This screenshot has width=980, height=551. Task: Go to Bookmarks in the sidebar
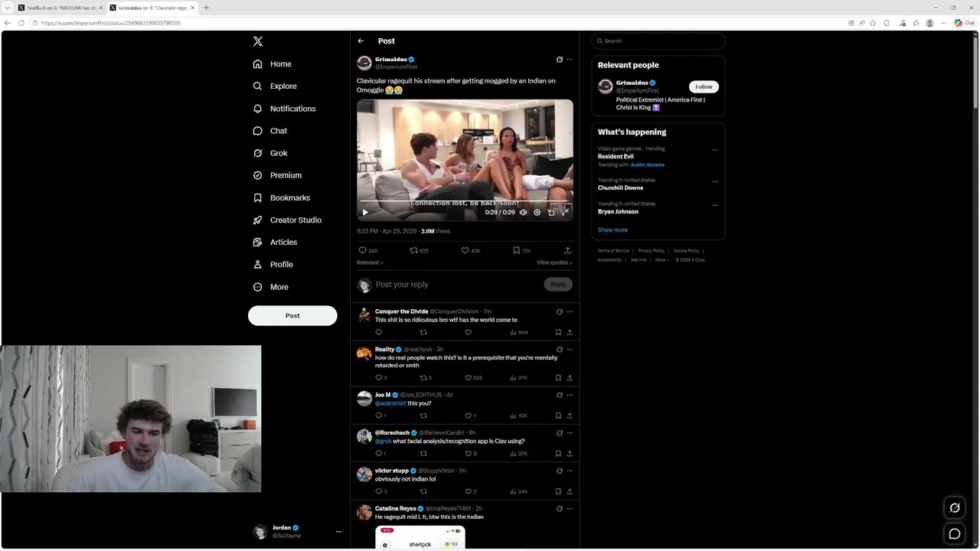(281, 197)
